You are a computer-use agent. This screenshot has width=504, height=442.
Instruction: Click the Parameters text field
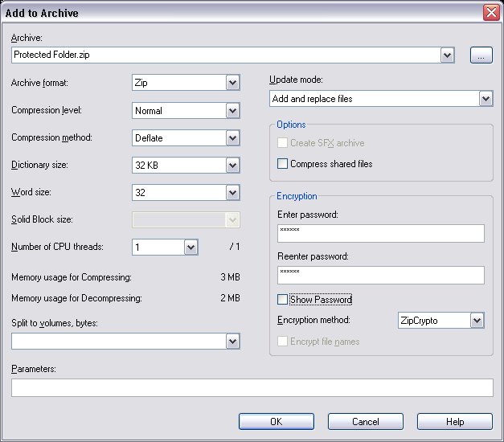(252, 387)
